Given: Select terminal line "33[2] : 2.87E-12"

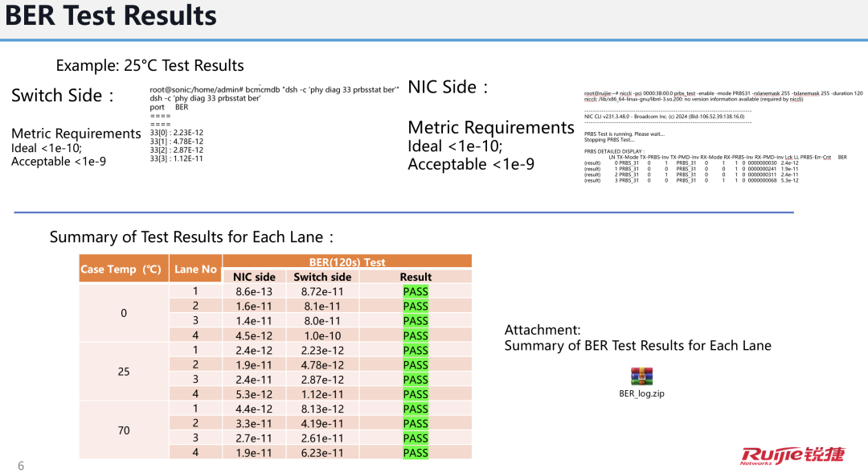Looking at the screenshot, I should tap(177, 150).
